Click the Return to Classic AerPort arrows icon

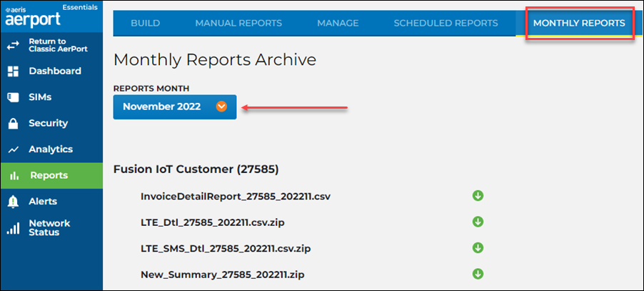[x=13, y=46]
